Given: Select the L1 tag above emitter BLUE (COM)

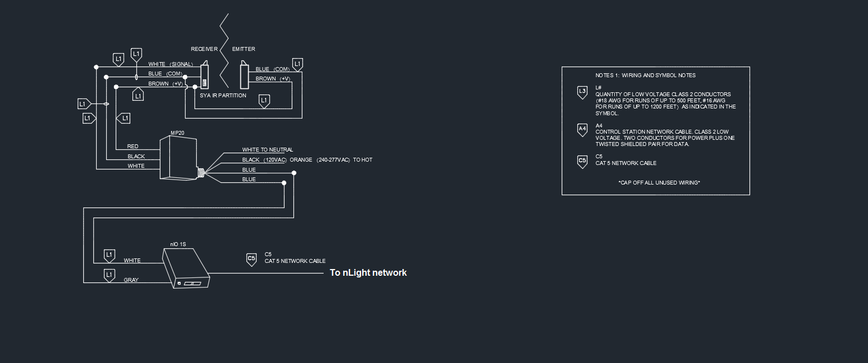Looking at the screenshot, I should click(x=297, y=64).
